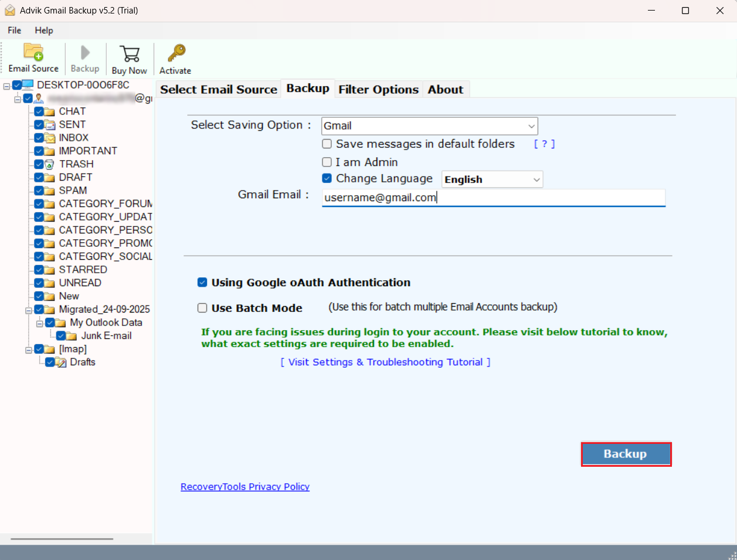Click the STARRED folder icon

pyautogui.click(x=50, y=270)
